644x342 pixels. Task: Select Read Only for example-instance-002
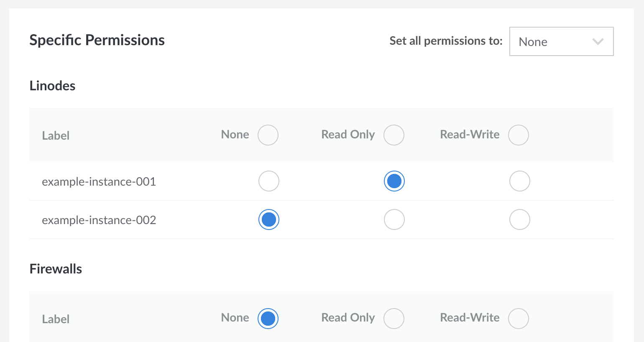[x=394, y=219]
